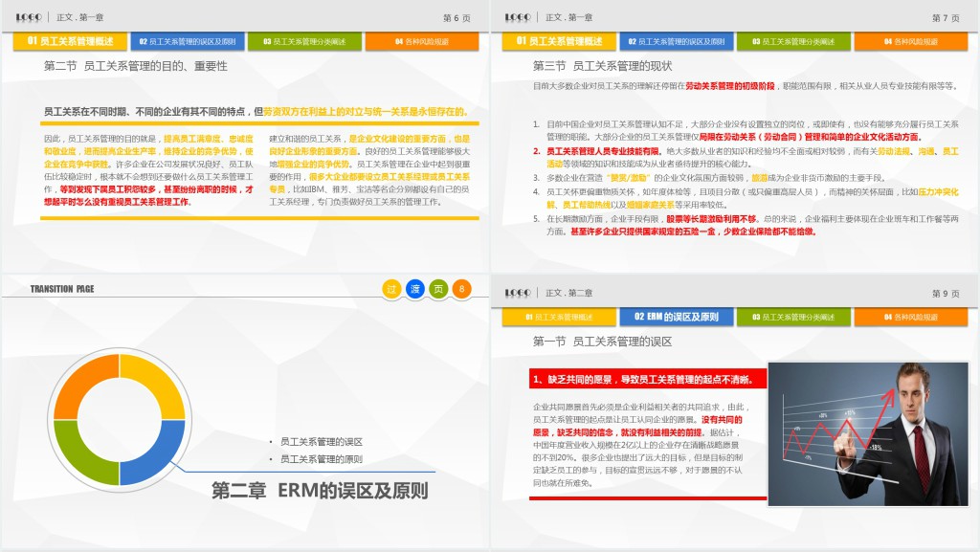Click the LOGO mark on page 6 slide
980x552 pixels.
[29, 17]
